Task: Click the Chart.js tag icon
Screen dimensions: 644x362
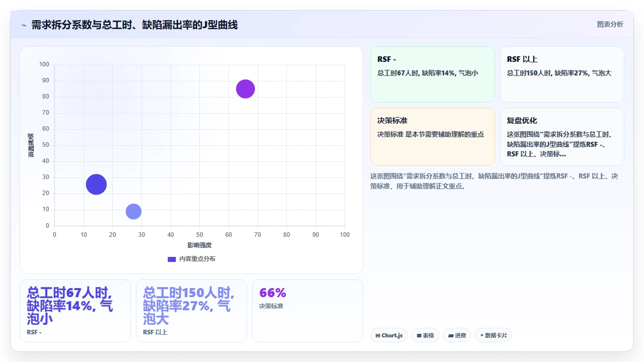Action: click(x=378, y=335)
